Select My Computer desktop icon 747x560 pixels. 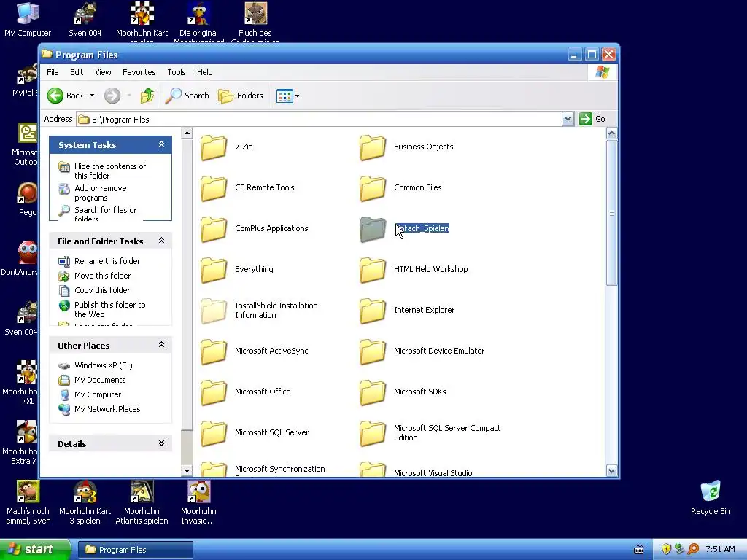click(28, 20)
